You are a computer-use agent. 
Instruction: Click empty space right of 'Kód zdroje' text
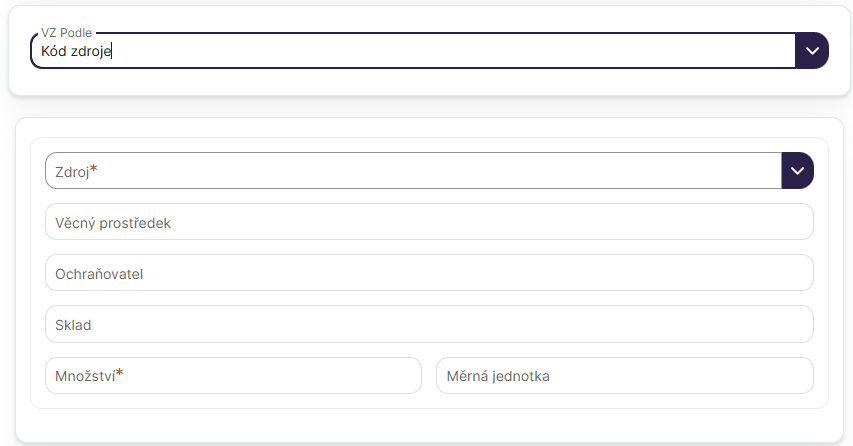(x=450, y=51)
